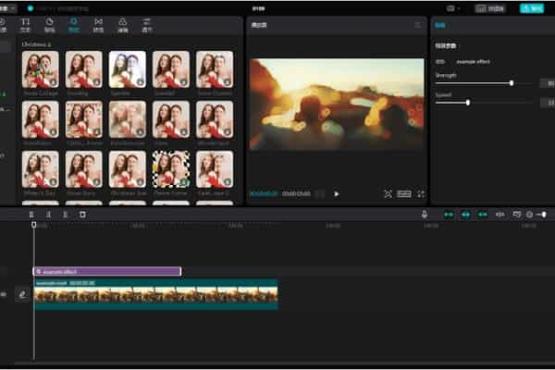This screenshot has height=370, width=555.
Task: Open the Text tab with the T icon
Action: click(25, 25)
